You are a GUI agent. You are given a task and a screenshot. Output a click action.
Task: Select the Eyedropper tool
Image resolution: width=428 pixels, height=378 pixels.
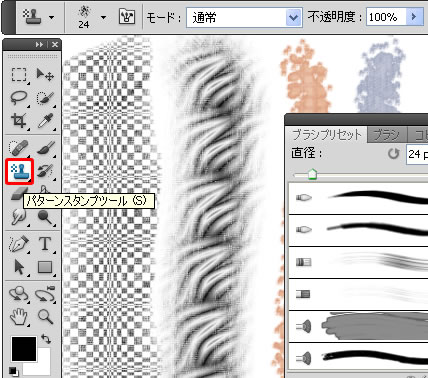point(45,120)
